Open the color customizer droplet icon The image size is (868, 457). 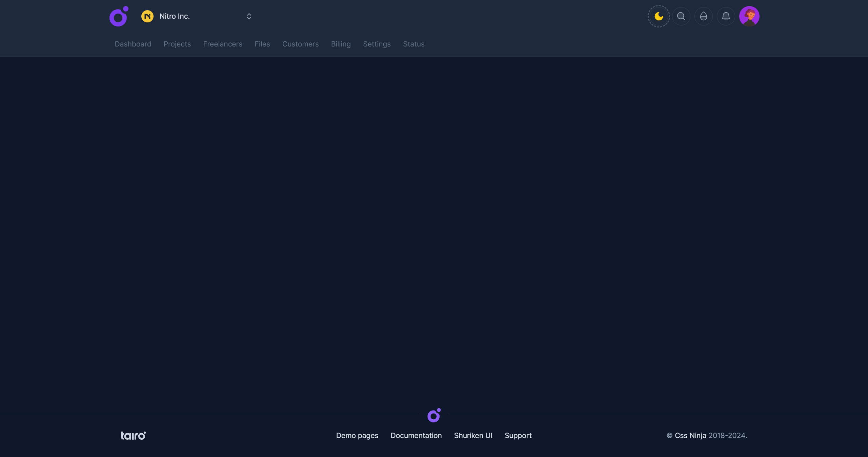tap(703, 16)
